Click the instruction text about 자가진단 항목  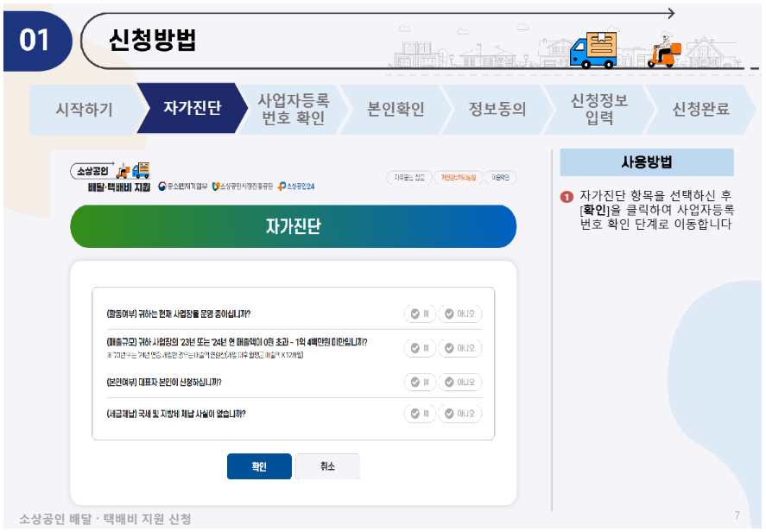click(656, 210)
